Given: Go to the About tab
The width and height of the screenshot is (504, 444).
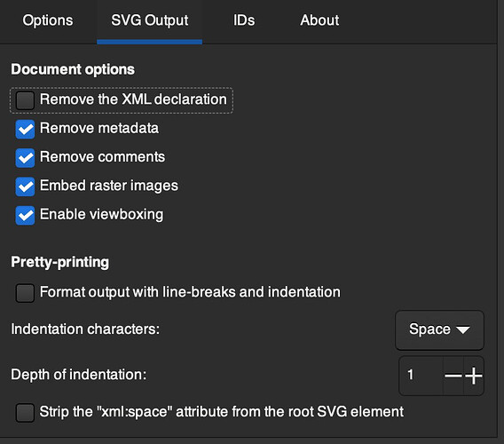Looking at the screenshot, I should click(319, 20).
